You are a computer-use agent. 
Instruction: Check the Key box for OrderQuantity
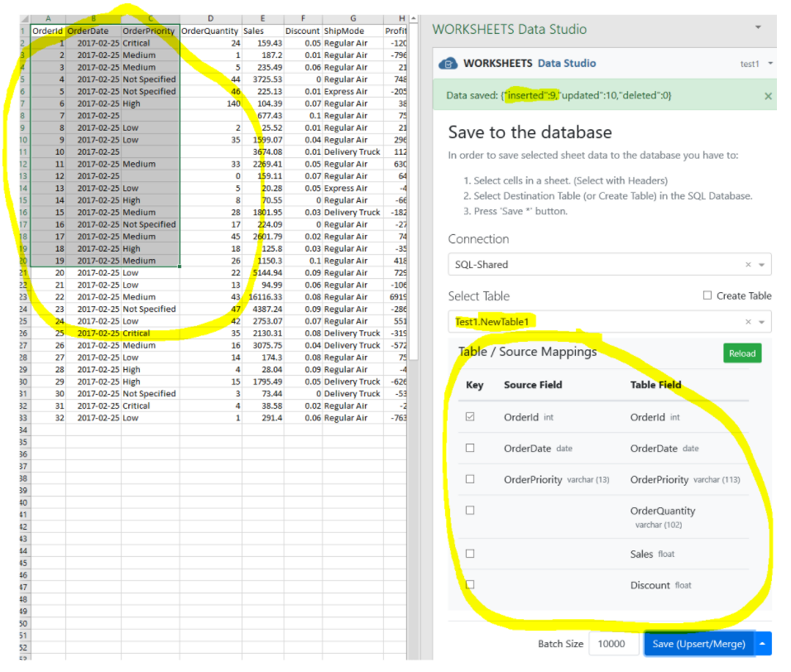tap(470, 511)
